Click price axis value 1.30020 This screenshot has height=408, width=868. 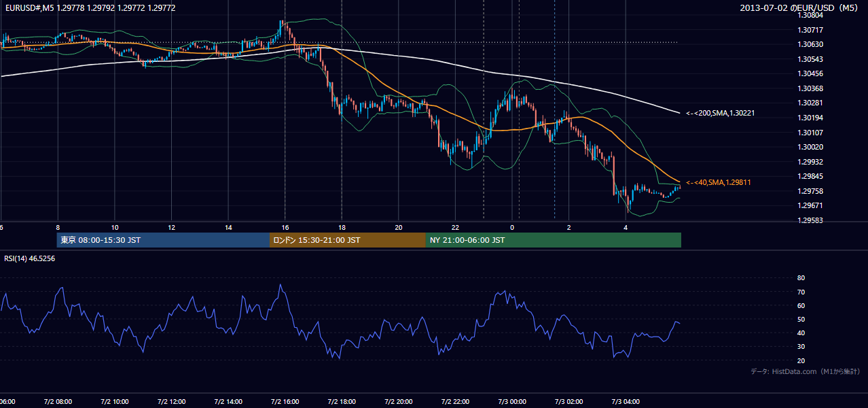pyautogui.click(x=810, y=147)
